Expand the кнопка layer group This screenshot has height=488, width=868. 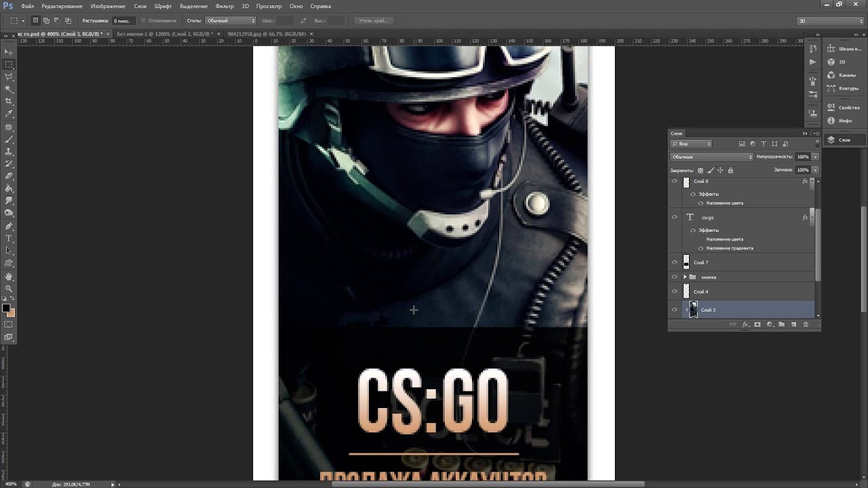pos(685,277)
